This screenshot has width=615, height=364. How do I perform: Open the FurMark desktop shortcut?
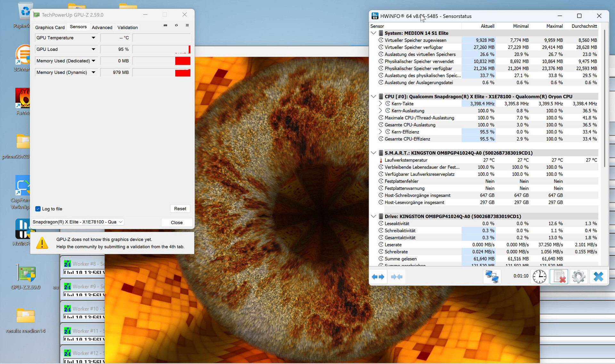click(22, 102)
